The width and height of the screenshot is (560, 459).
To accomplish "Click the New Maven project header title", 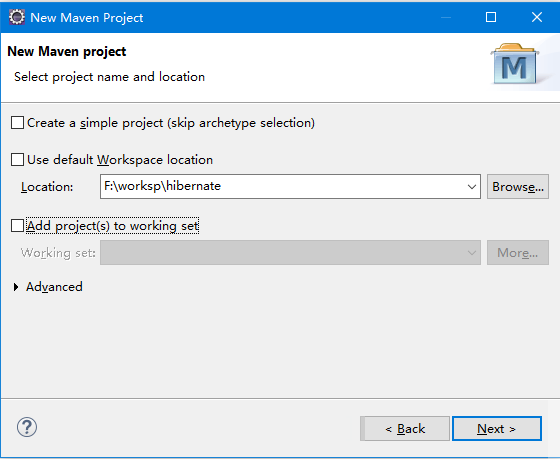I will point(67,51).
